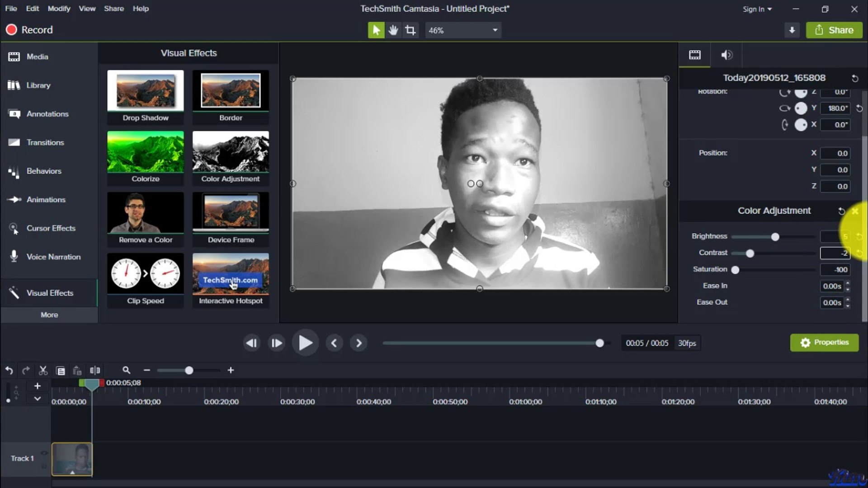Remove the Color Adjustment effect
Image resolution: width=868 pixels, height=488 pixels.
click(x=855, y=211)
